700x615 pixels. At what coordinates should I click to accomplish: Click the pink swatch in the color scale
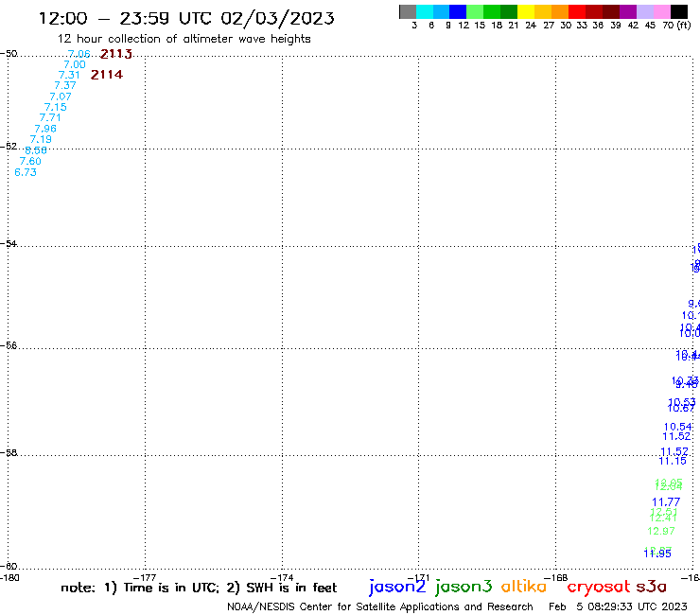(662, 11)
